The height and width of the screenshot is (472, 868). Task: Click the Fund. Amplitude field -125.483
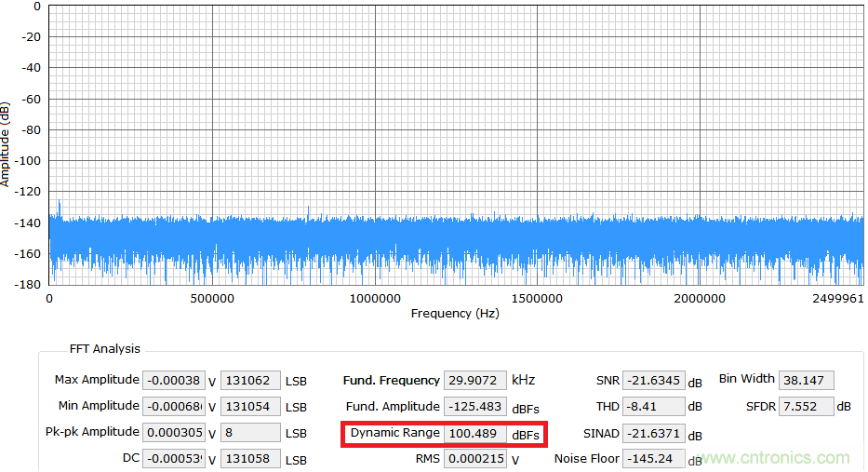475,407
